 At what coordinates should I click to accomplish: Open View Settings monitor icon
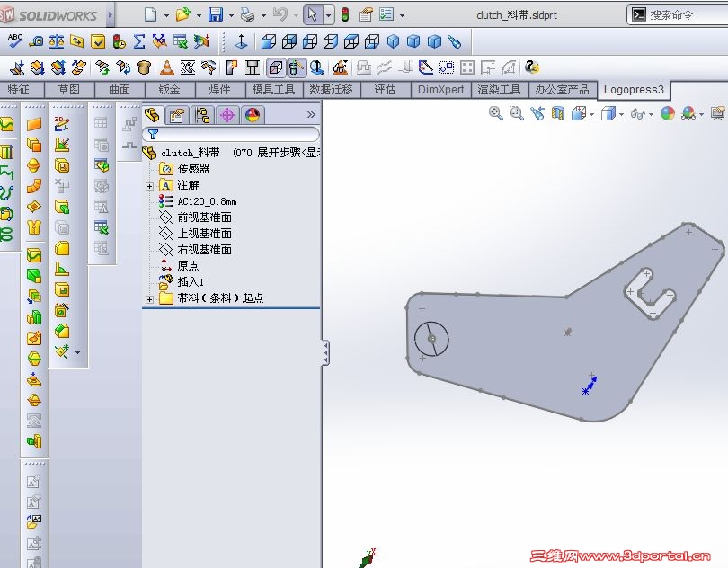point(718,113)
